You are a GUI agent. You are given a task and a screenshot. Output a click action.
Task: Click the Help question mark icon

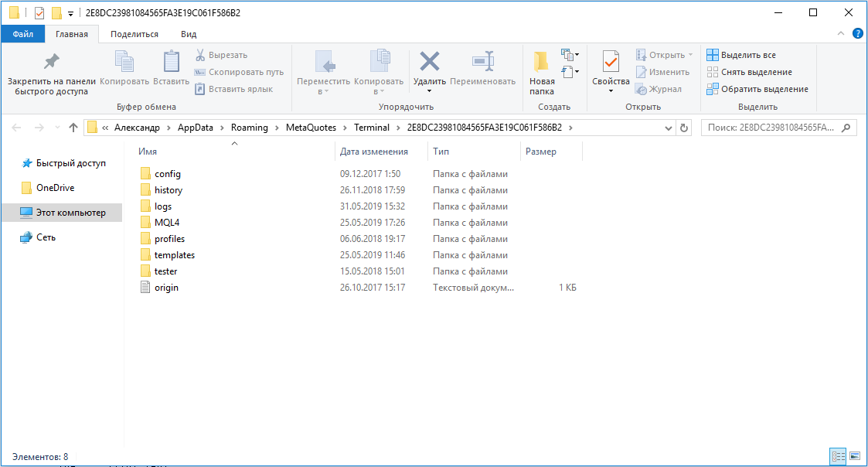click(x=857, y=33)
